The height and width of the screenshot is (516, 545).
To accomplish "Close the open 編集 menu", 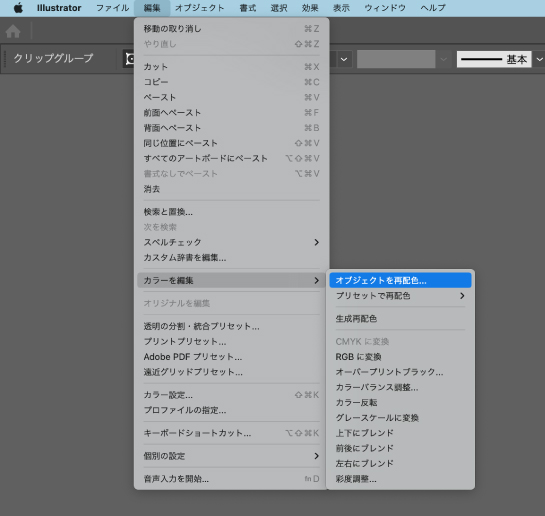I will pyautogui.click(x=152, y=8).
